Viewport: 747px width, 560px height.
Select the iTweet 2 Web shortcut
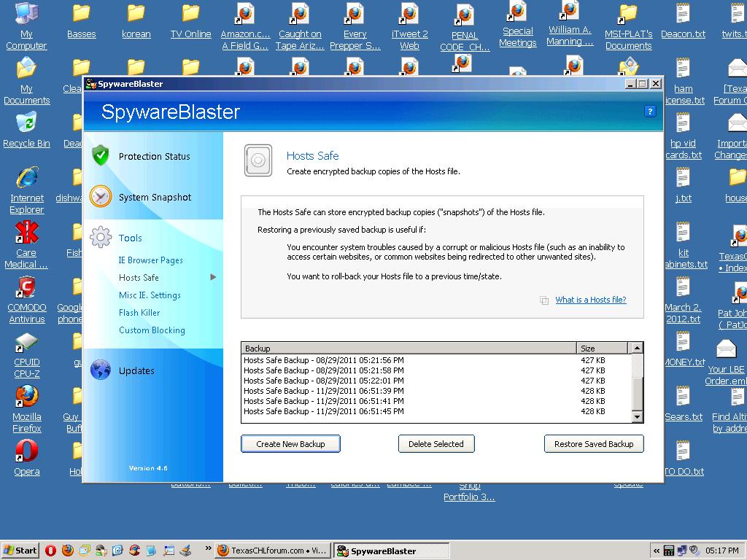(x=410, y=14)
